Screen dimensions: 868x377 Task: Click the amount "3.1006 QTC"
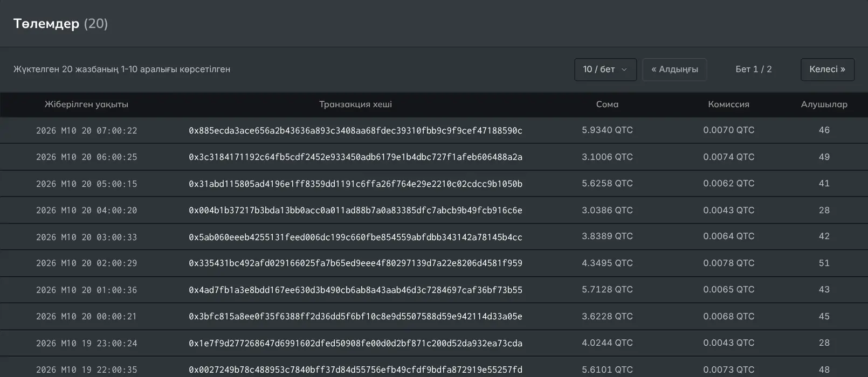[608, 157]
